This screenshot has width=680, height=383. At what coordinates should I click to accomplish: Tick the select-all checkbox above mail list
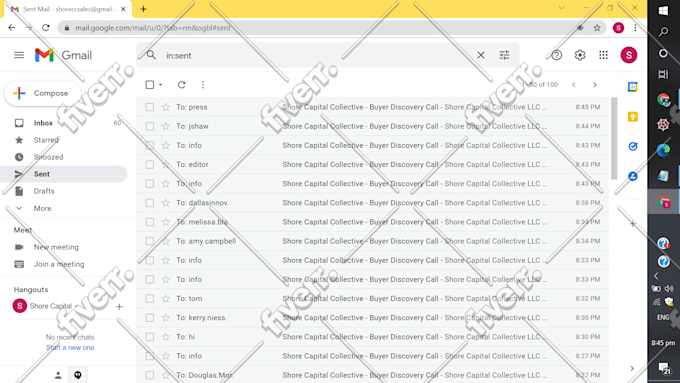point(150,85)
